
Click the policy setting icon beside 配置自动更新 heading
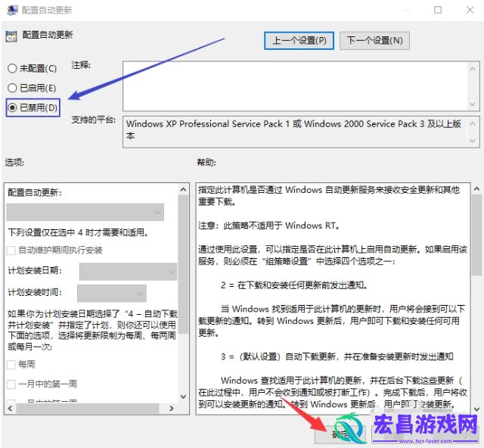11,36
